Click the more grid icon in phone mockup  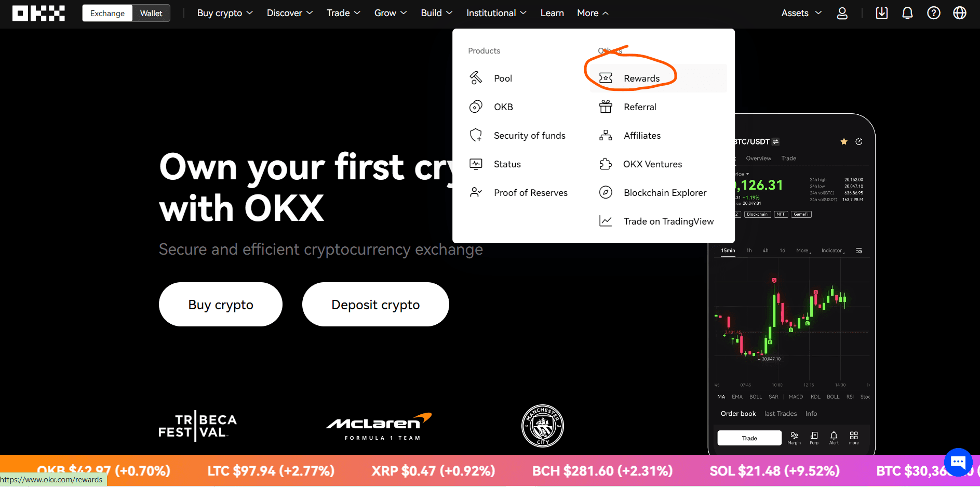coord(854,438)
